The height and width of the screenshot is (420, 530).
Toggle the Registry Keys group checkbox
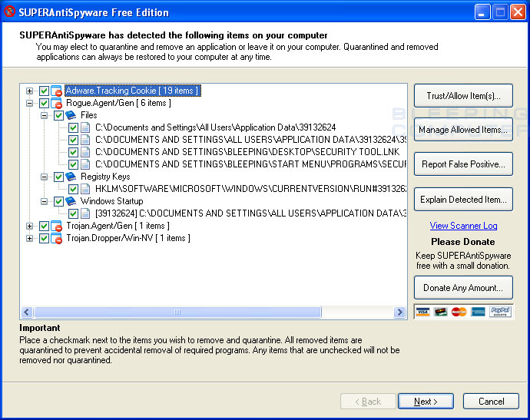(59, 177)
